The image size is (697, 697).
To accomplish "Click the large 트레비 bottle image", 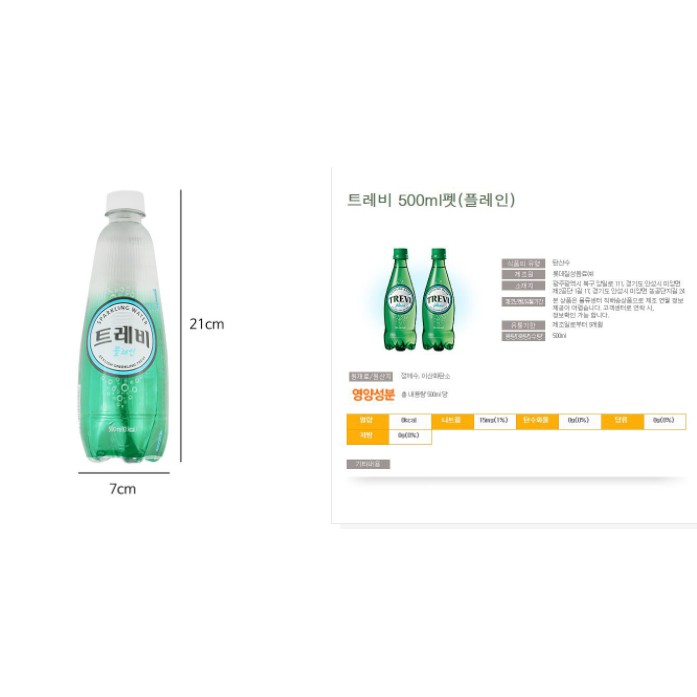I will pyautogui.click(x=124, y=327).
